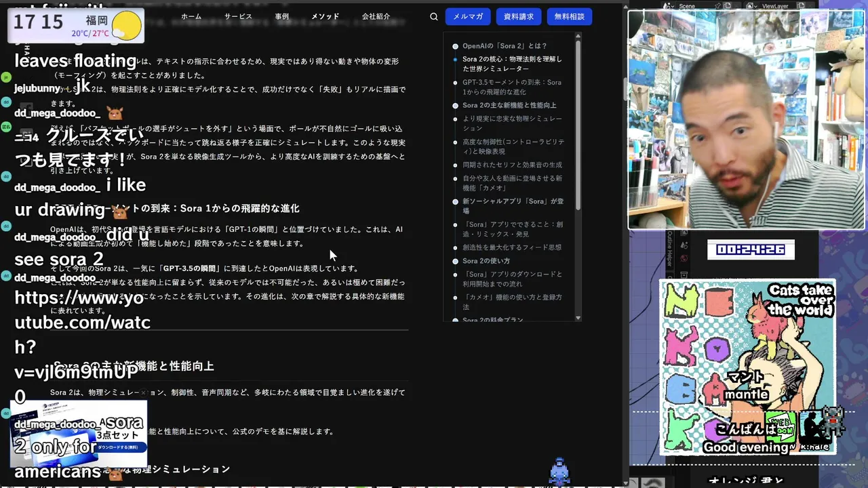Jump to Sora 2の使い方 in contents
Viewport: 868px width, 488px height.
[x=486, y=261]
